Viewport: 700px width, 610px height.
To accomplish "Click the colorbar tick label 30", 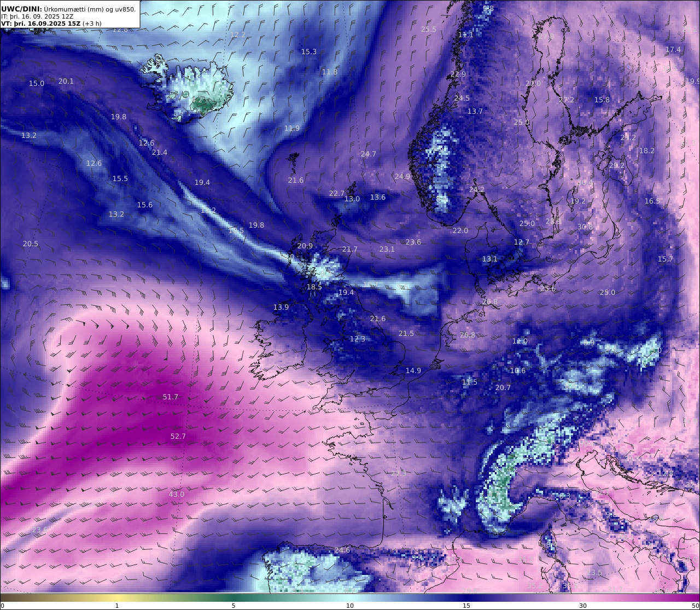I will [583, 606].
